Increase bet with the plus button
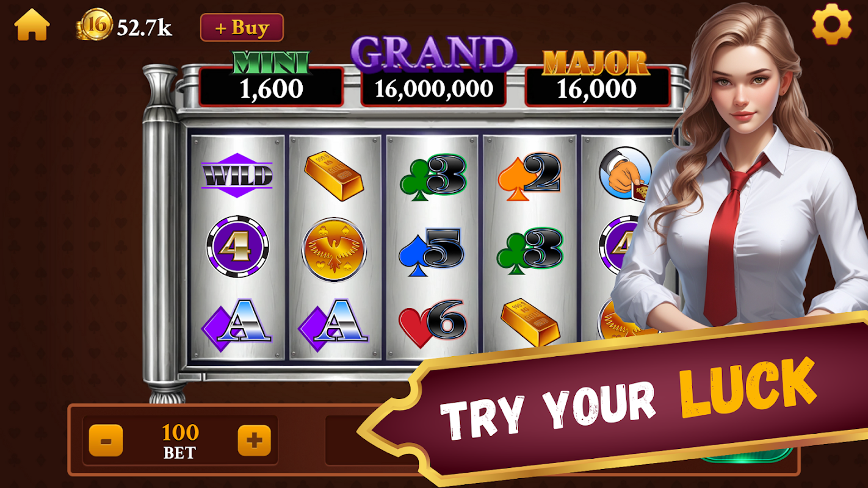 click(254, 440)
